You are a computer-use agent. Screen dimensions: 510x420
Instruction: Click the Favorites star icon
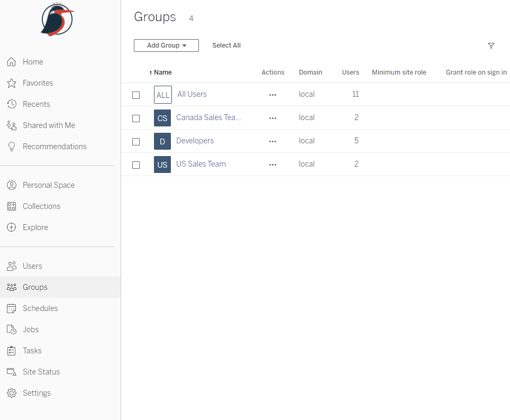[12, 83]
